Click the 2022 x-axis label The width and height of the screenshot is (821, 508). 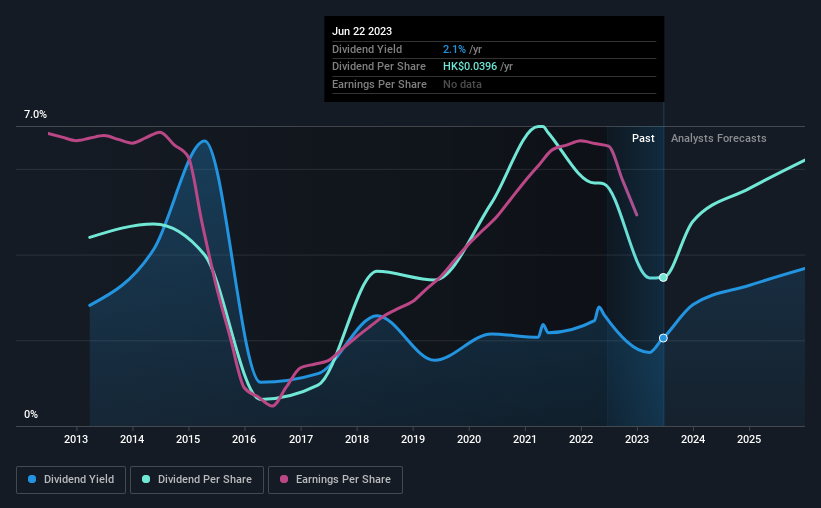coord(581,439)
